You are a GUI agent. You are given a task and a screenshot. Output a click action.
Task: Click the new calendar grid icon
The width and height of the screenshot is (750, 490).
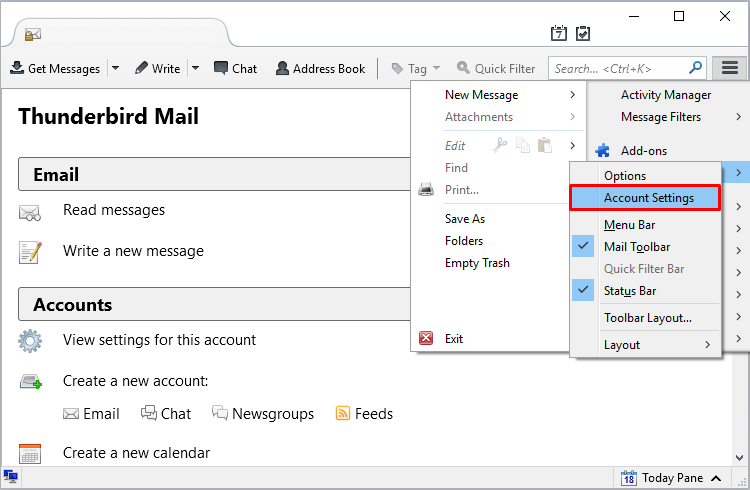30,454
